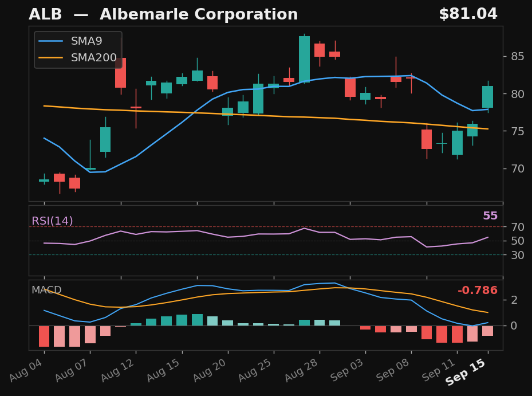
Task: Click the tallest green MACD histogram bar
Action: [197, 320]
